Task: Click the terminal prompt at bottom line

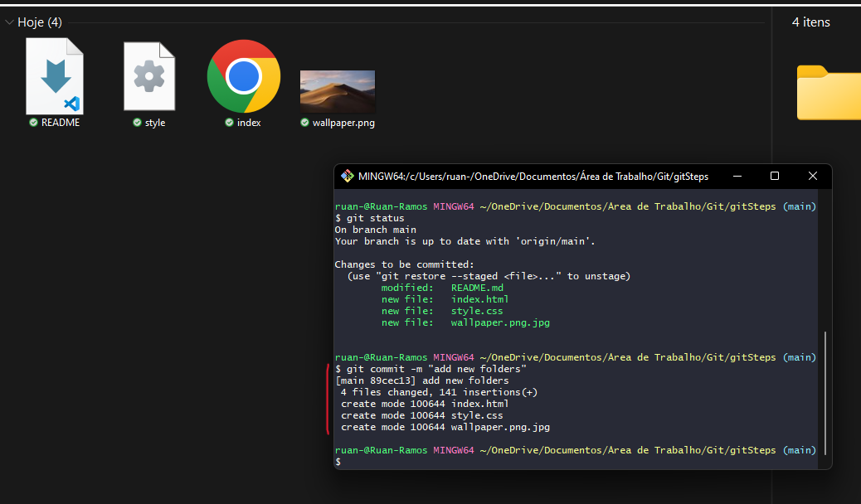Action: point(338,462)
